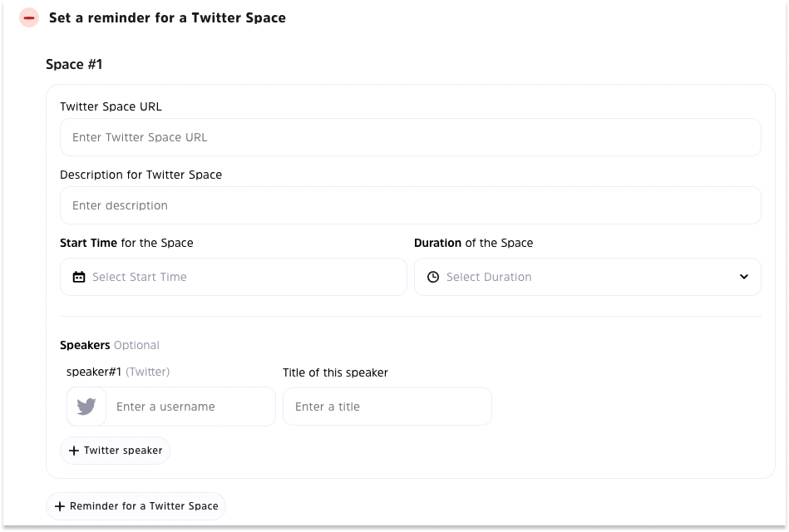The height and width of the screenshot is (532, 789).
Task: Click the Twitter bird icon for speaker#1
Action: 86,406
